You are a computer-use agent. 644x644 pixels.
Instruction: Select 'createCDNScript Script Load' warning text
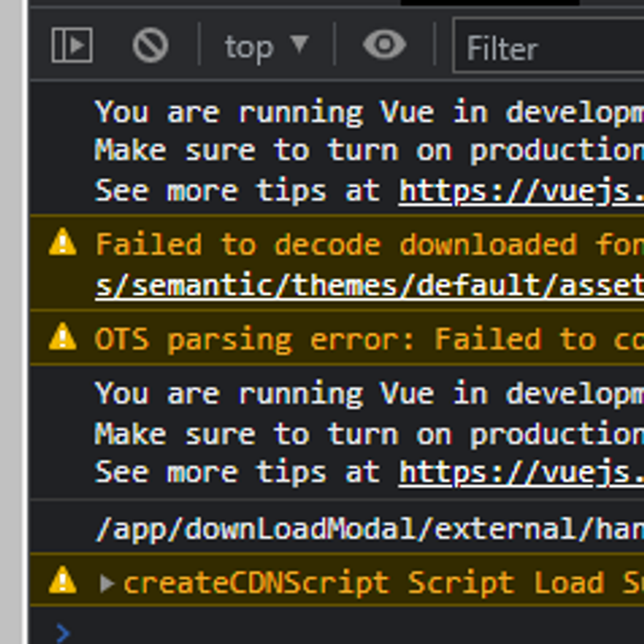coord(364,583)
